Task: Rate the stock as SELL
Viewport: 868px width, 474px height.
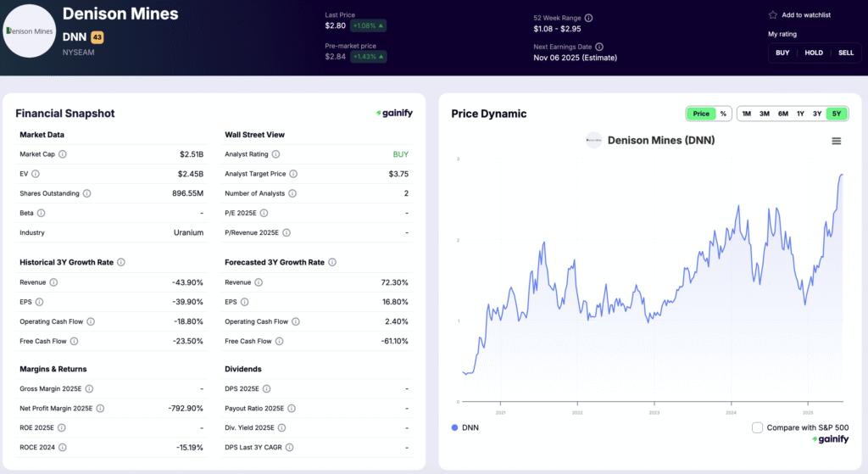Action: click(x=846, y=53)
